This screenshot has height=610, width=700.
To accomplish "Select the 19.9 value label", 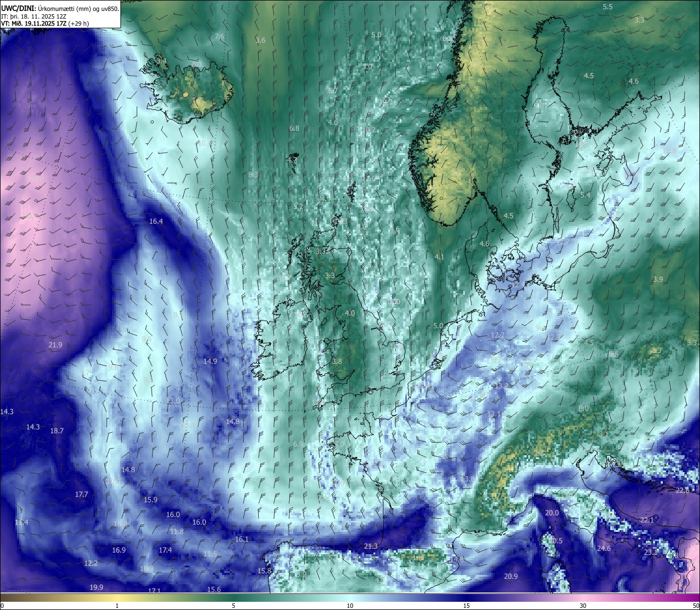I will pos(96,588).
